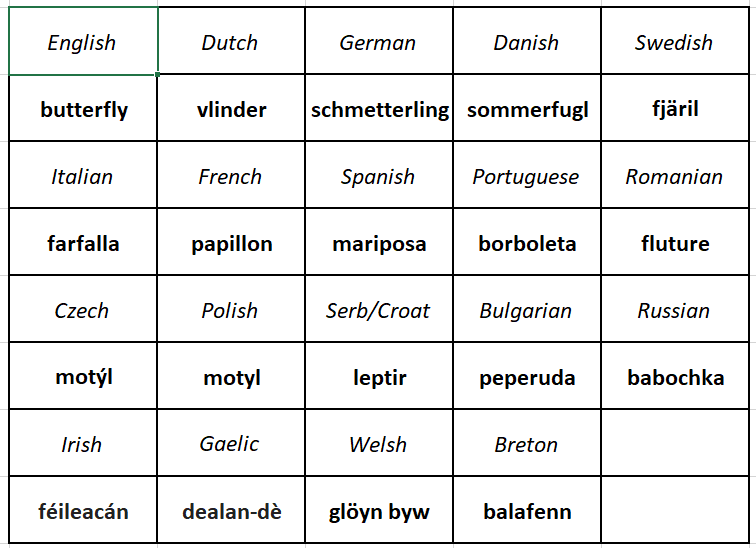Viewport: 756px width, 548px height.
Task: Click the schmetterling cell
Action: point(379,109)
